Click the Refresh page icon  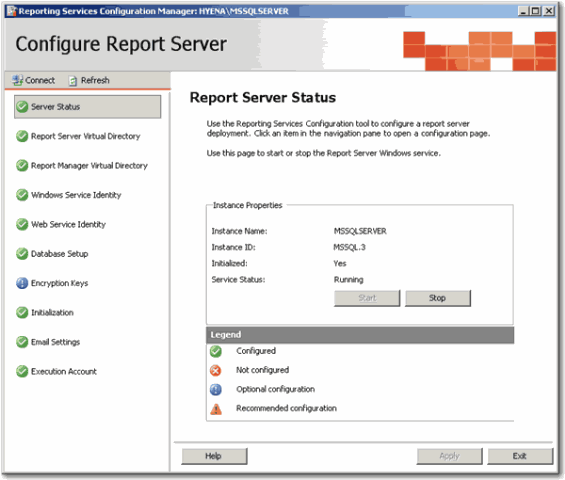[72, 81]
